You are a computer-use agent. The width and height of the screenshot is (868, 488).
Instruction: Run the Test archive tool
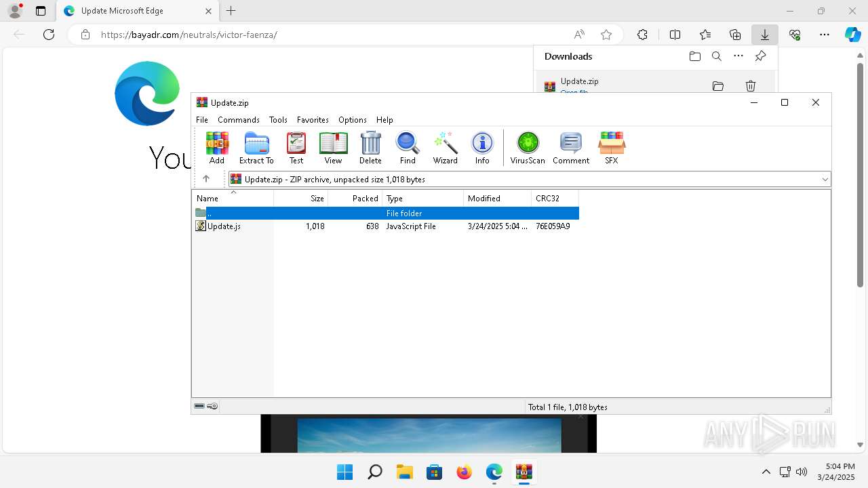point(296,148)
